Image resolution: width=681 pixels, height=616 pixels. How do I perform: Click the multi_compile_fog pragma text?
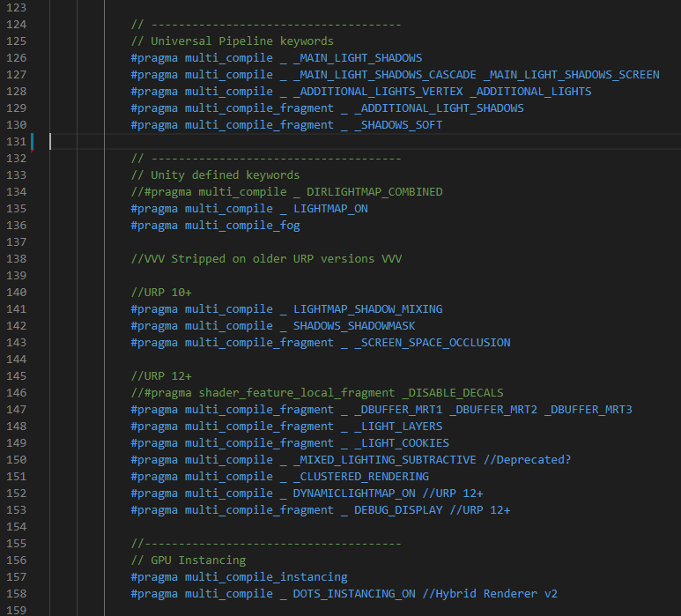tap(242, 226)
